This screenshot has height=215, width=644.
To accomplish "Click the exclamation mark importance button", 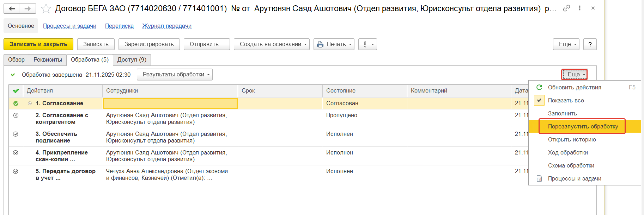I will click(x=367, y=44).
